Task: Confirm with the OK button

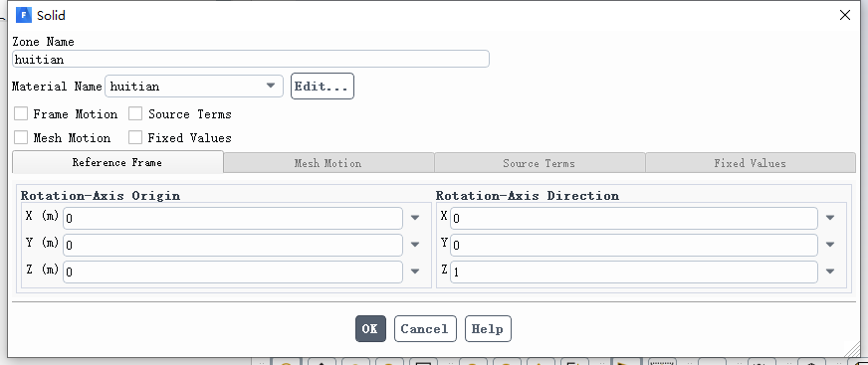Action: (x=370, y=329)
